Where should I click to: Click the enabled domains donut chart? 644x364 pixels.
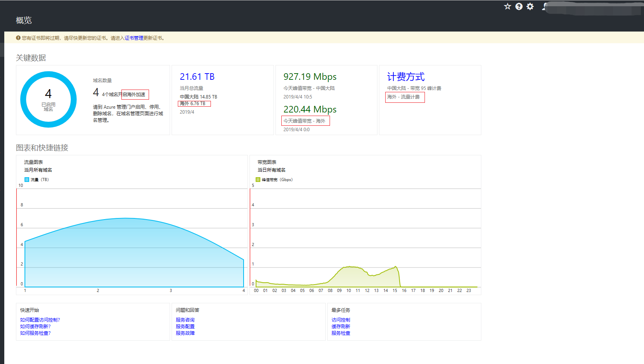(x=48, y=99)
